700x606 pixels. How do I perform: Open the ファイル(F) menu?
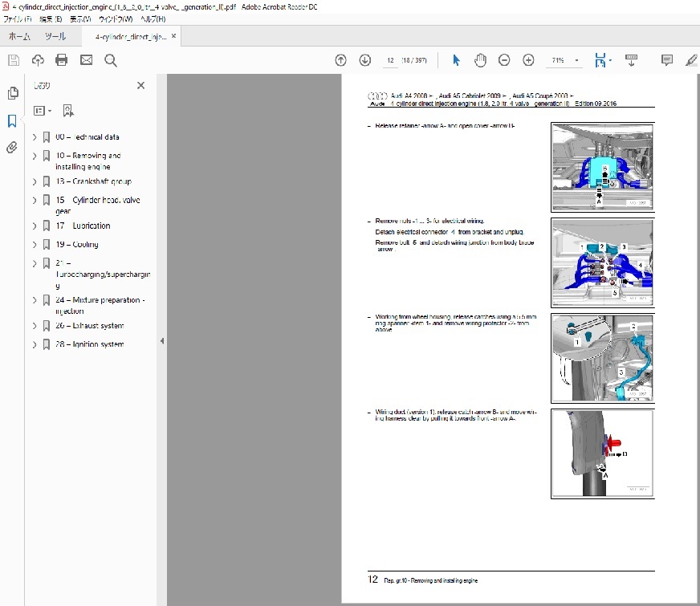16,18
